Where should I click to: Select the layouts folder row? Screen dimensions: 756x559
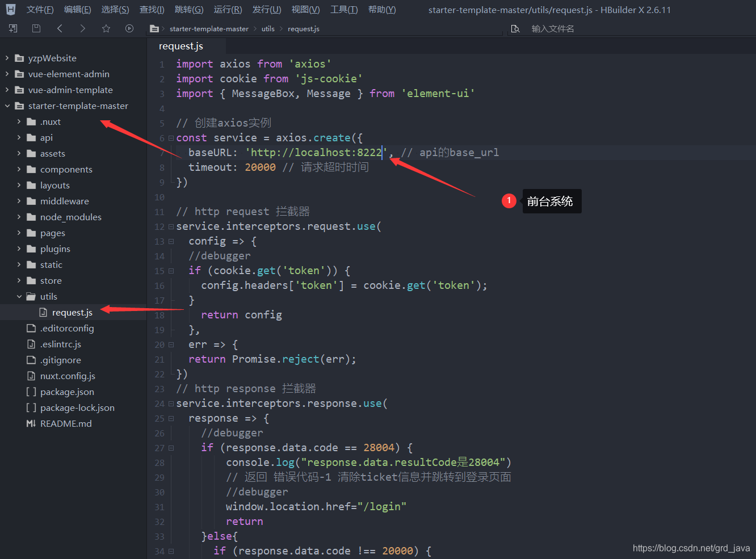pos(73,185)
